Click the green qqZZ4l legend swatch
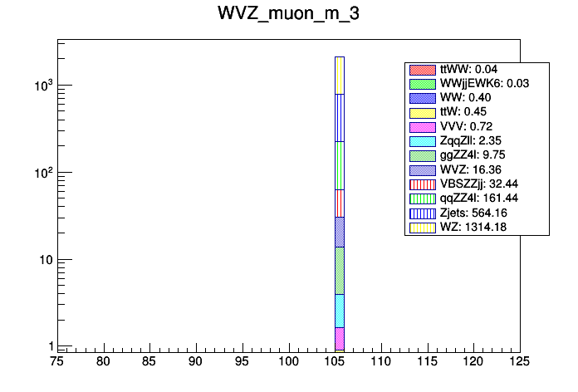 [x=422, y=198]
